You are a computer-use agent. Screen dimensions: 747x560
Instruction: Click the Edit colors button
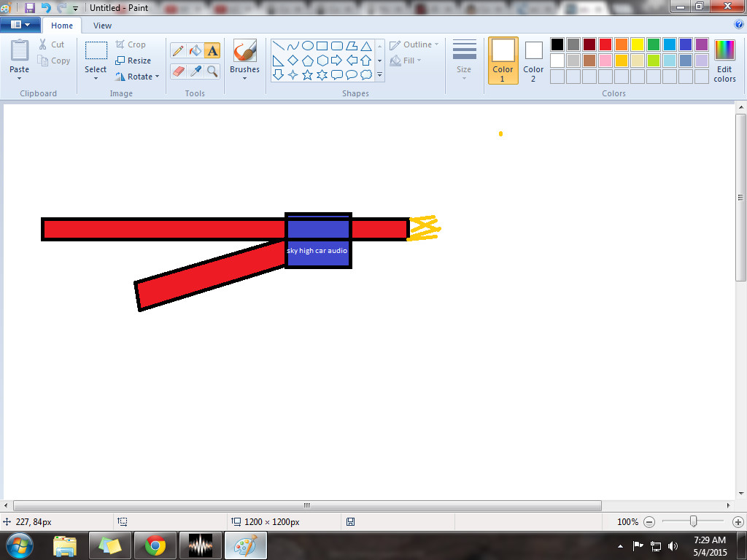click(x=724, y=61)
